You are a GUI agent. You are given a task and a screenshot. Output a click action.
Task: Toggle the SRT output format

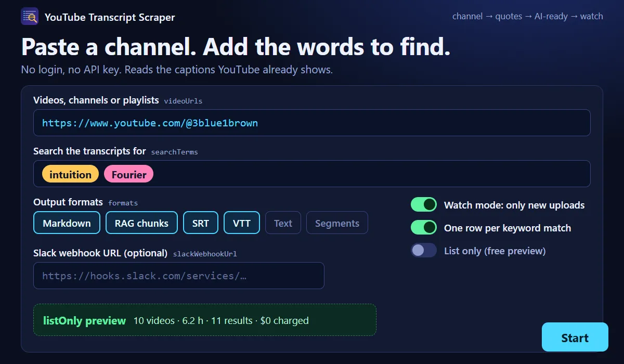201,223
